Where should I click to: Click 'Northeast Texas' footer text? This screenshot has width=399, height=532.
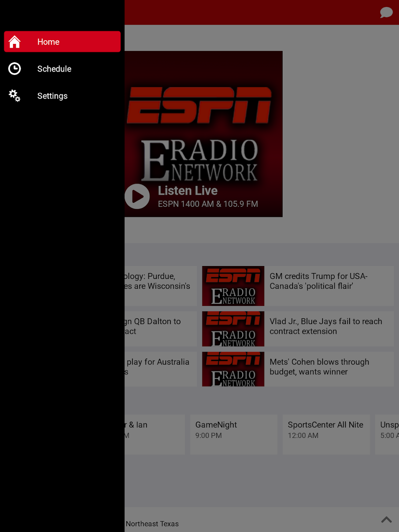[x=152, y=524]
